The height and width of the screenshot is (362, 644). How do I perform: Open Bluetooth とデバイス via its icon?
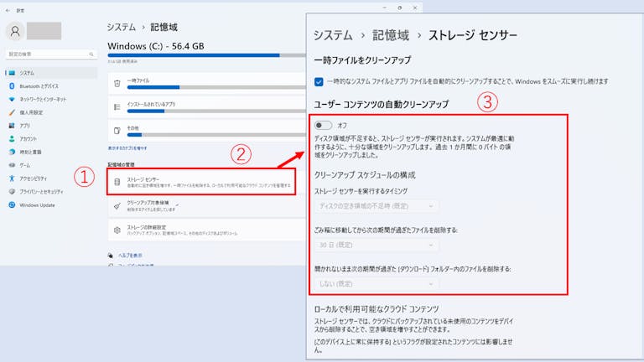click(12, 86)
